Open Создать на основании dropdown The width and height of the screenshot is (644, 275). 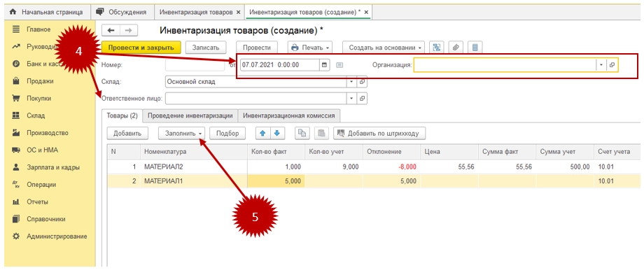tap(384, 48)
